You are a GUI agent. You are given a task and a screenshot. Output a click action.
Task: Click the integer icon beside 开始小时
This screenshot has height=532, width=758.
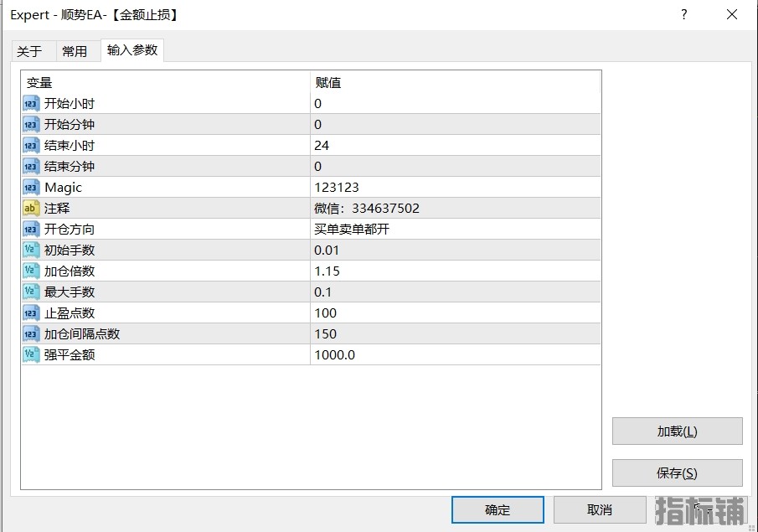pyautogui.click(x=31, y=104)
